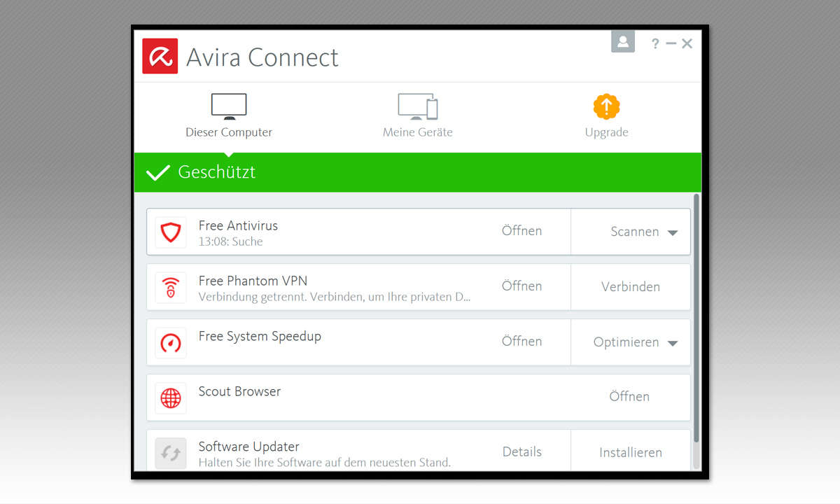Select the Dieser Computer monitor icon
This screenshot has width=840, height=504.
pos(229,106)
